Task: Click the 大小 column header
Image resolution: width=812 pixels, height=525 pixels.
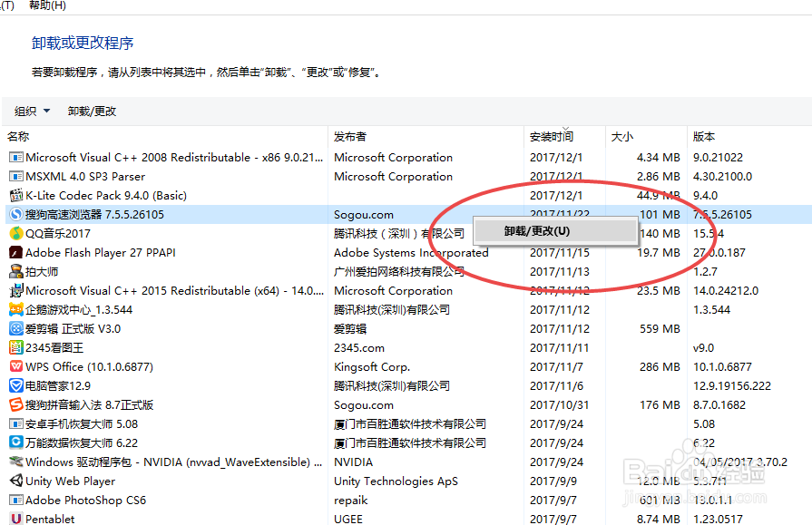Action: pyautogui.click(x=621, y=136)
